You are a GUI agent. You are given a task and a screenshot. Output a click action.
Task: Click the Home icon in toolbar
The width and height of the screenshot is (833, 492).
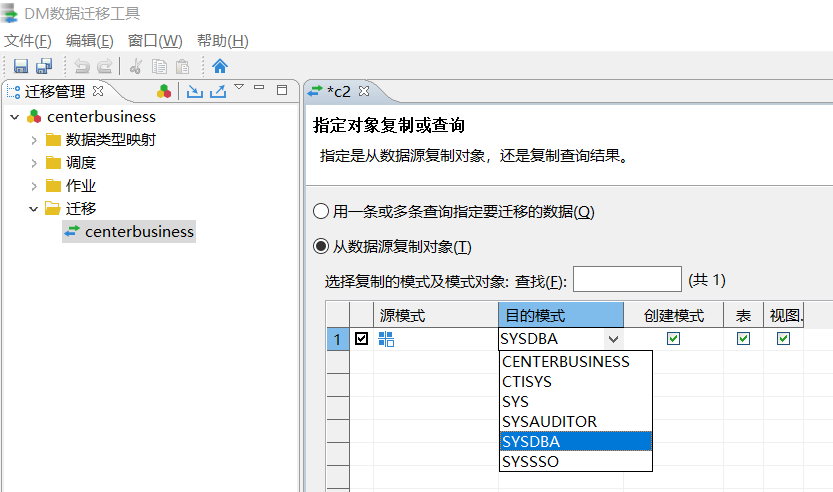[220, 66]
